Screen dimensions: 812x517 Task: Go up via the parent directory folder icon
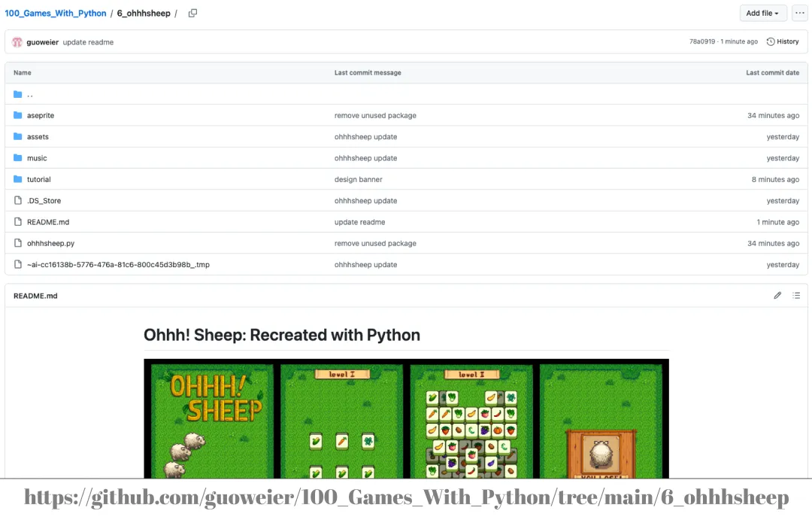pos(17,94)
